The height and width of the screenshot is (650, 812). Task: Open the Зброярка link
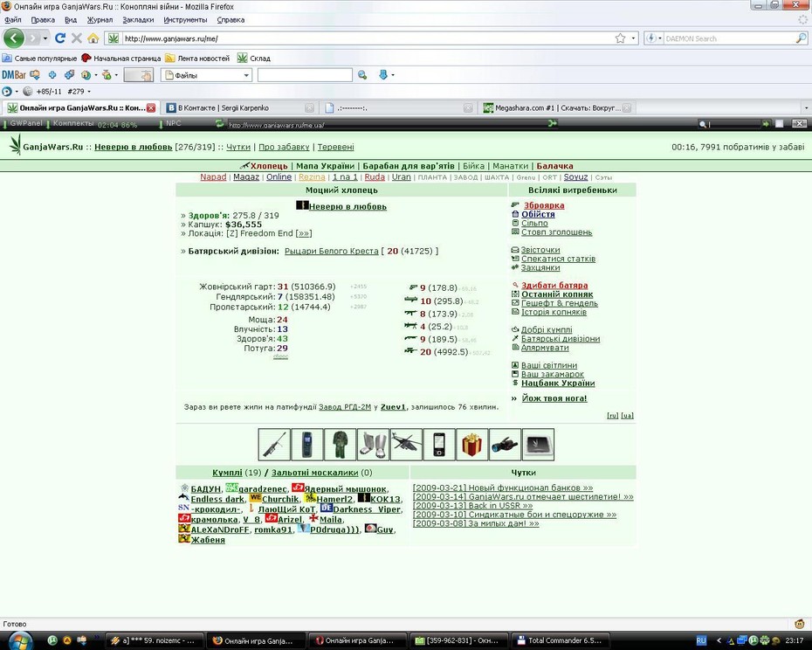pos(544,205)
